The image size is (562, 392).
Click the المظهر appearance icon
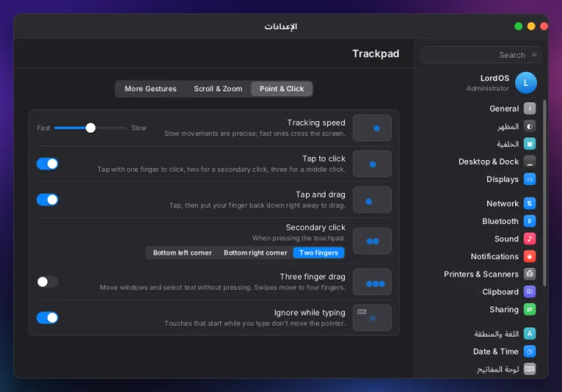click(x=529, y=127)
